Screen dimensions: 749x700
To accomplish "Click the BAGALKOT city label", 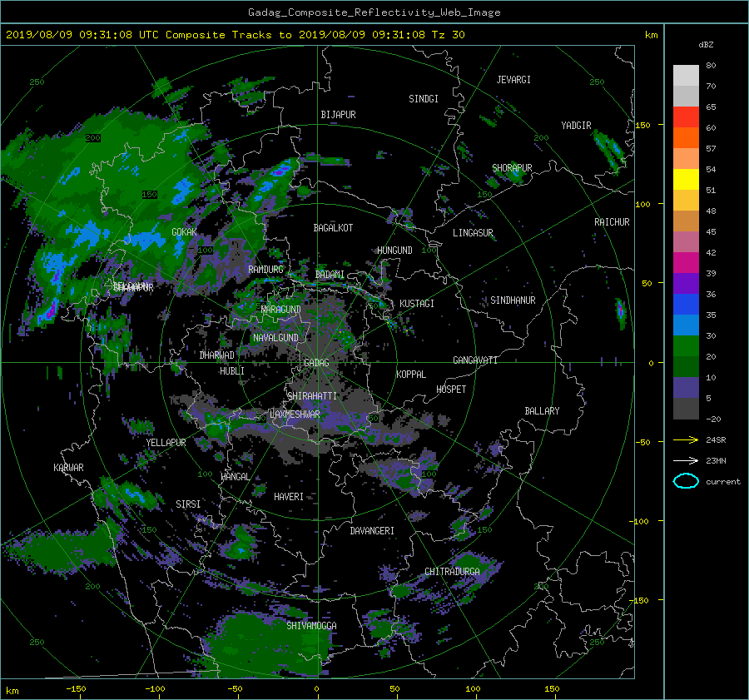I will 333,228.
